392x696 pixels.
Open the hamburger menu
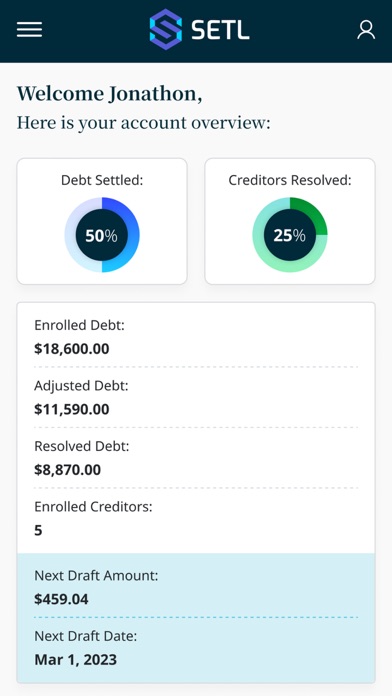(x=29, y=30)
